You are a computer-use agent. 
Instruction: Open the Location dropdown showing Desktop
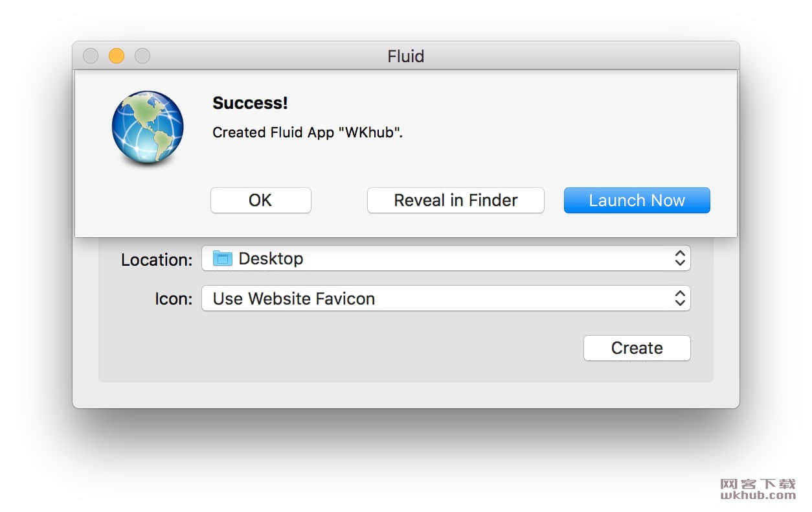445,259
